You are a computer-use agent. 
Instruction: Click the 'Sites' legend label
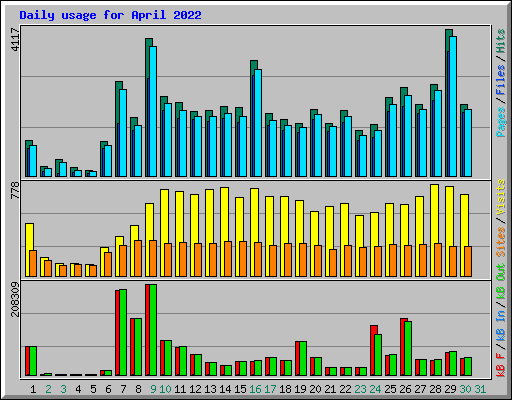point(501,242)
